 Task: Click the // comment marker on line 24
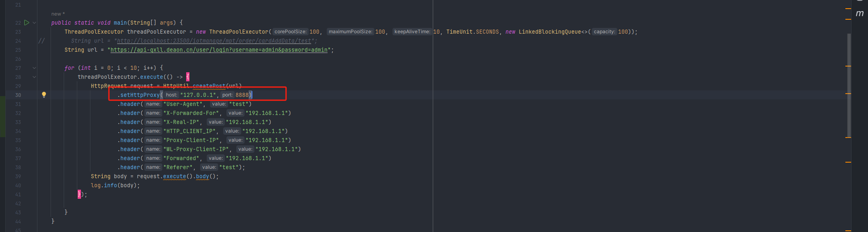[41, 41]
